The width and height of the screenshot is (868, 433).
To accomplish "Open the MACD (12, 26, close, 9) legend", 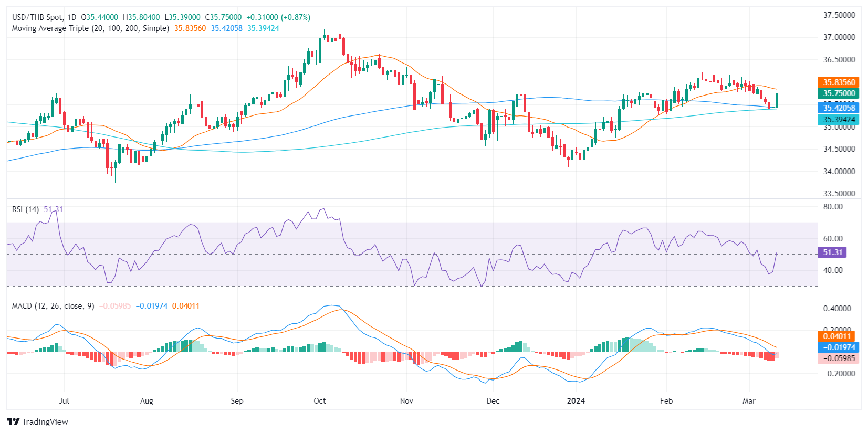I will click(x=53, y=306).
